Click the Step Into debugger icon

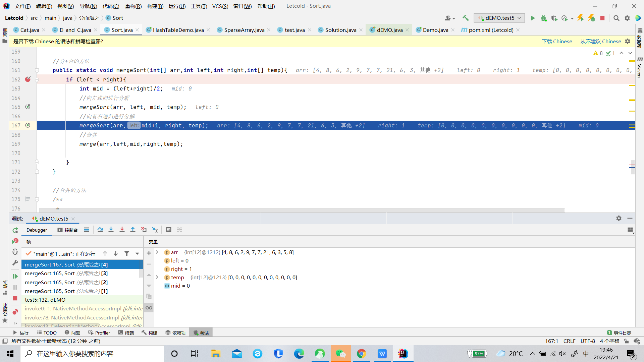point(111,230)
